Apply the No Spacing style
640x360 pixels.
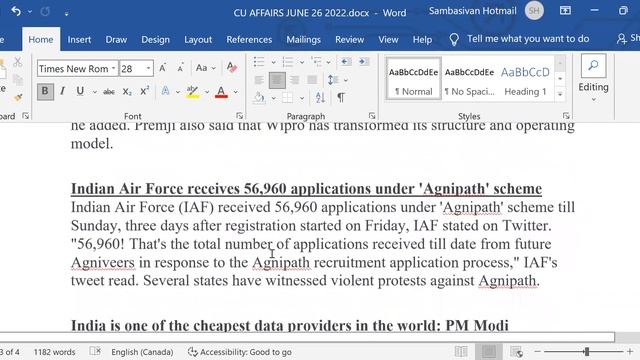pos(469,79)
